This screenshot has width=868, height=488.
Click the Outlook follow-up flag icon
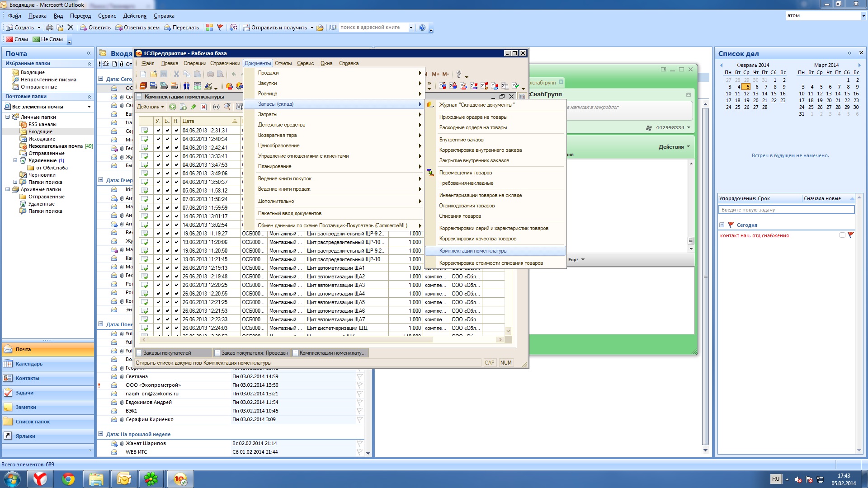click(x=220, y=28)
